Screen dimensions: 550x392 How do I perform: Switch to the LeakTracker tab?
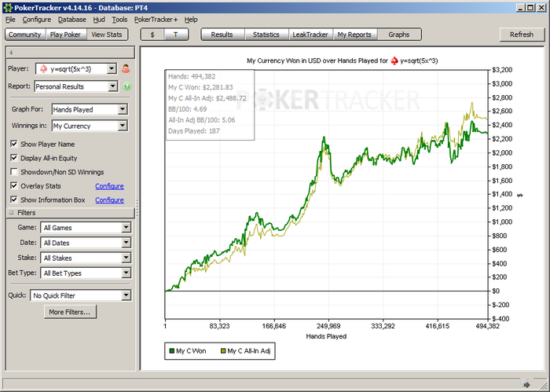pos(310,35)
